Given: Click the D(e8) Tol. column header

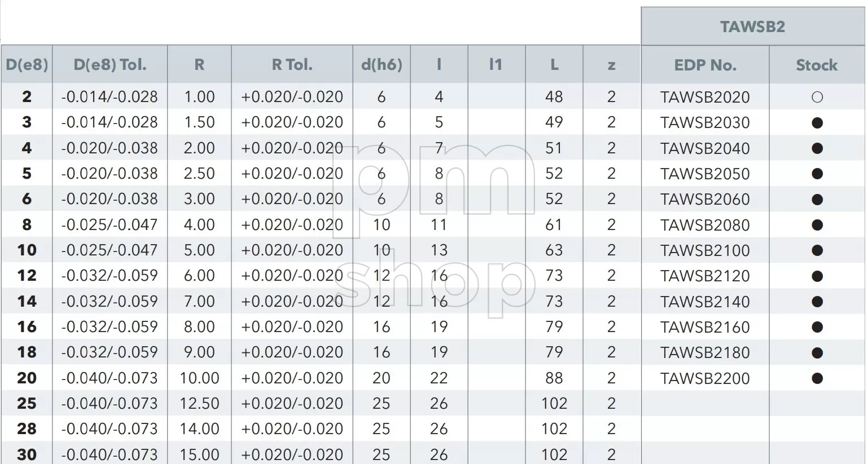Looking at the screenshot, I should [x=110, y=65].
